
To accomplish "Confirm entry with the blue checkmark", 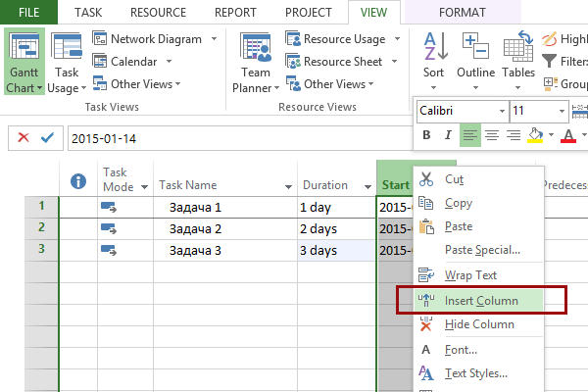I will [46, 138].
